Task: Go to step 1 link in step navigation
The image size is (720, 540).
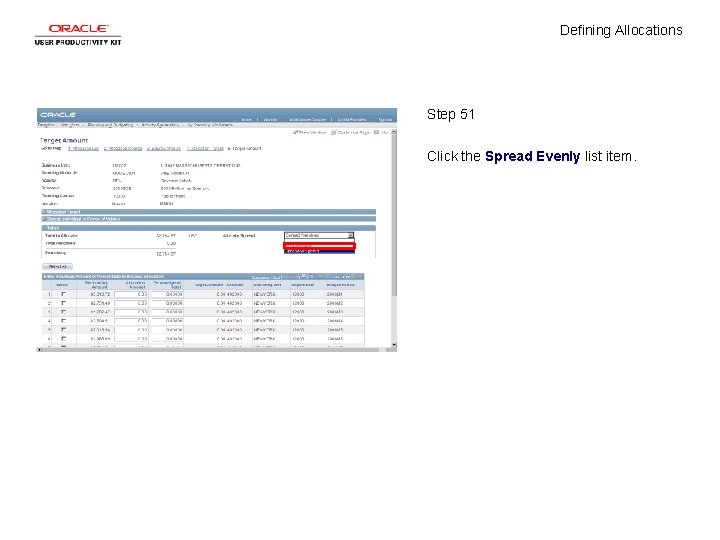Action: [84, 149]
